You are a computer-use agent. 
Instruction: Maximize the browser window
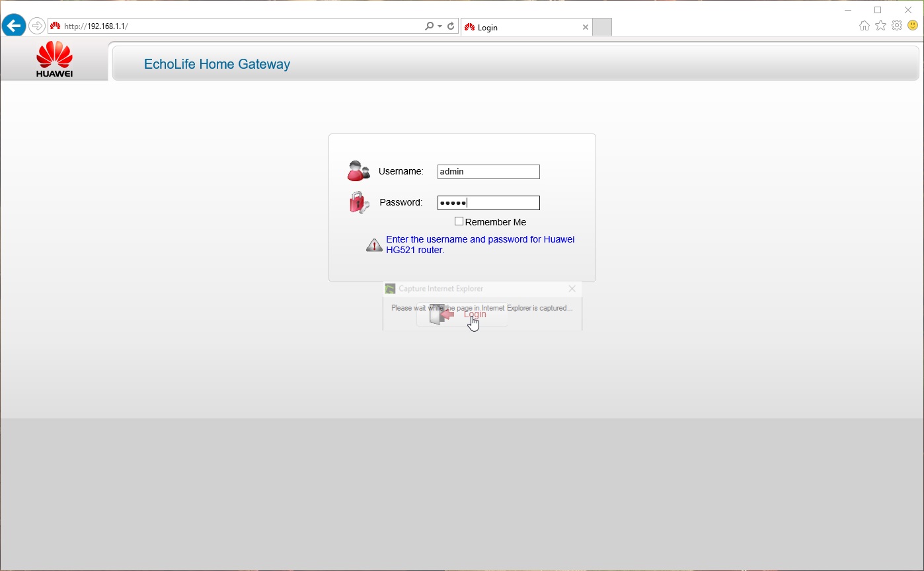(x=878, y=10)
